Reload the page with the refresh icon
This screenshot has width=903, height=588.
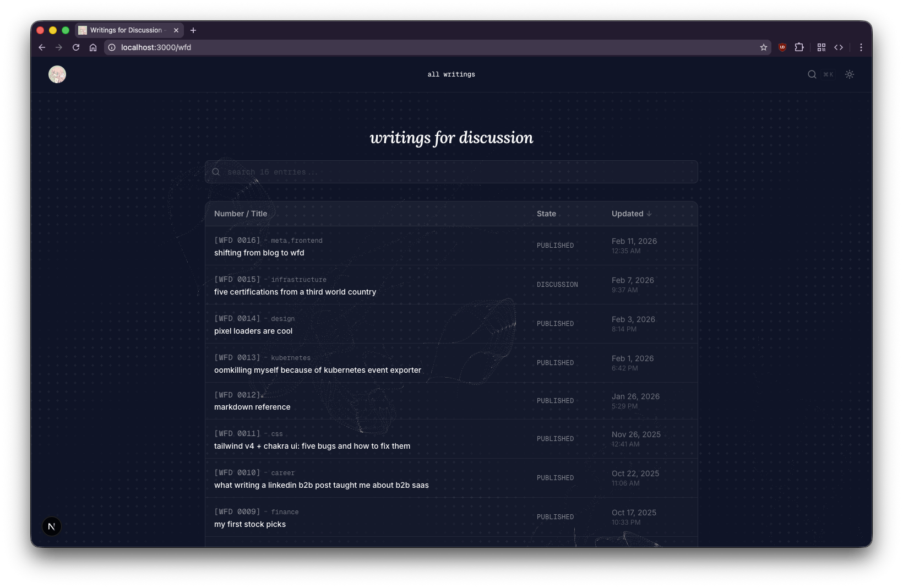tap(76, 47)
